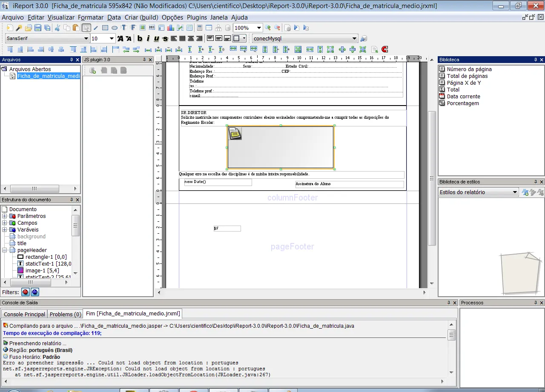The width and height of the screenshot is (545, 392).
Task: Select the rectangle drawing tool
Action: 105,28
